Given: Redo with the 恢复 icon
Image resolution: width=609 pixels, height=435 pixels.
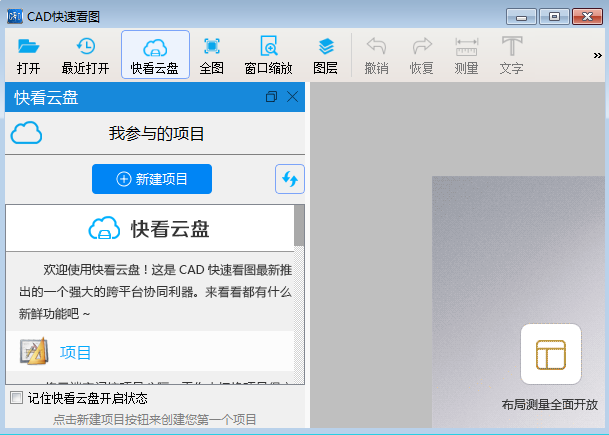Looking at the screenshot, I should (x=422, y=56).
